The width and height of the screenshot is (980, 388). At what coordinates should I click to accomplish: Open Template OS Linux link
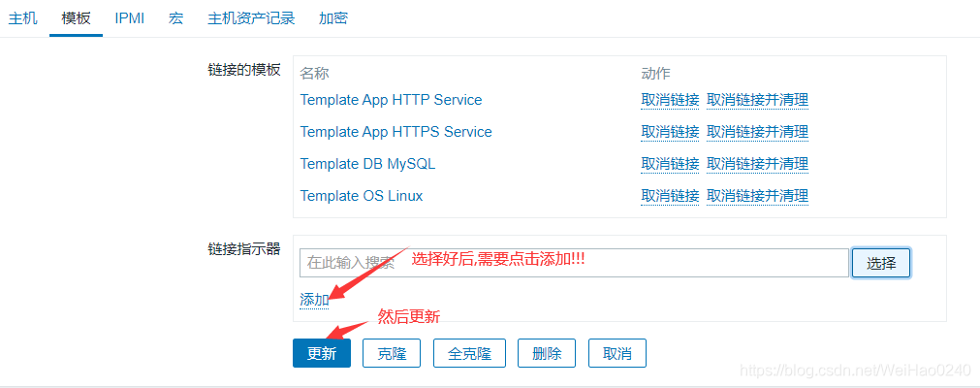point(362,196)
